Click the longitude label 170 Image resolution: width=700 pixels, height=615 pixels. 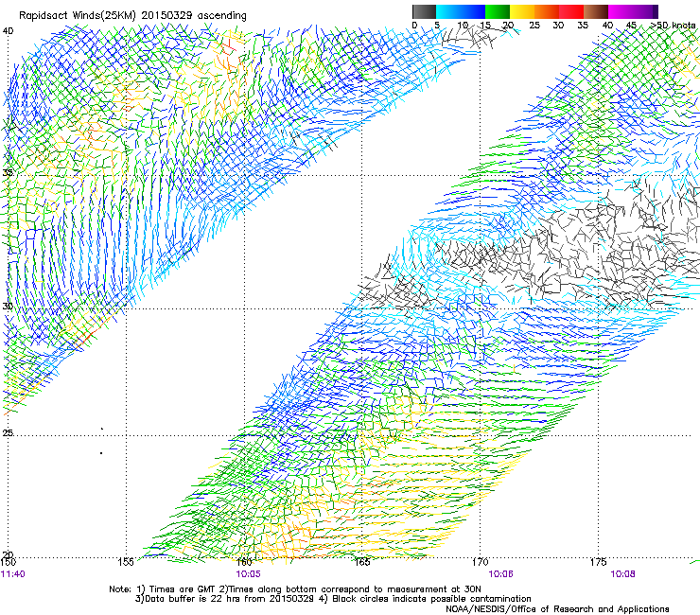481,562
